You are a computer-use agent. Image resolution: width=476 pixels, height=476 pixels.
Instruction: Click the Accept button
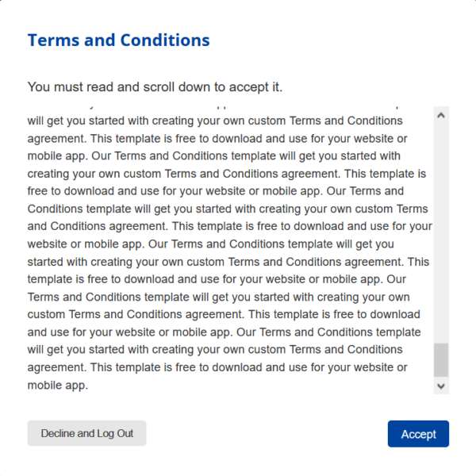(418, 433)
